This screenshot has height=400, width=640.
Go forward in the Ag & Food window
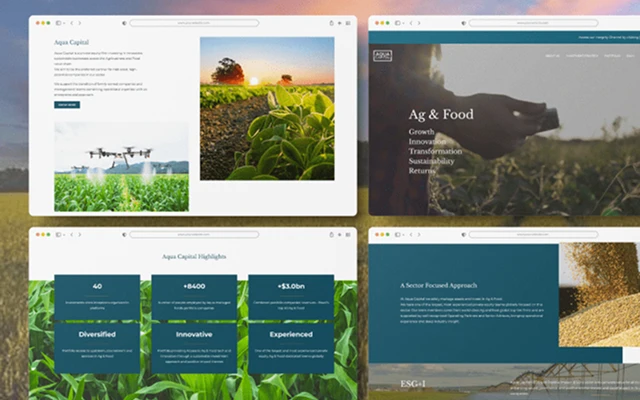(x=419, y=23)
